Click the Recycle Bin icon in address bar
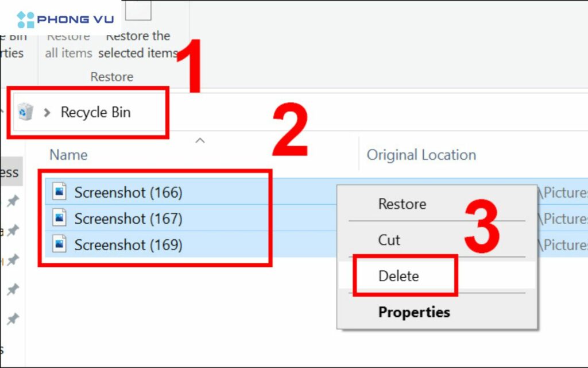The height and width of the screenshot is (368, 588). click(26, 112)
